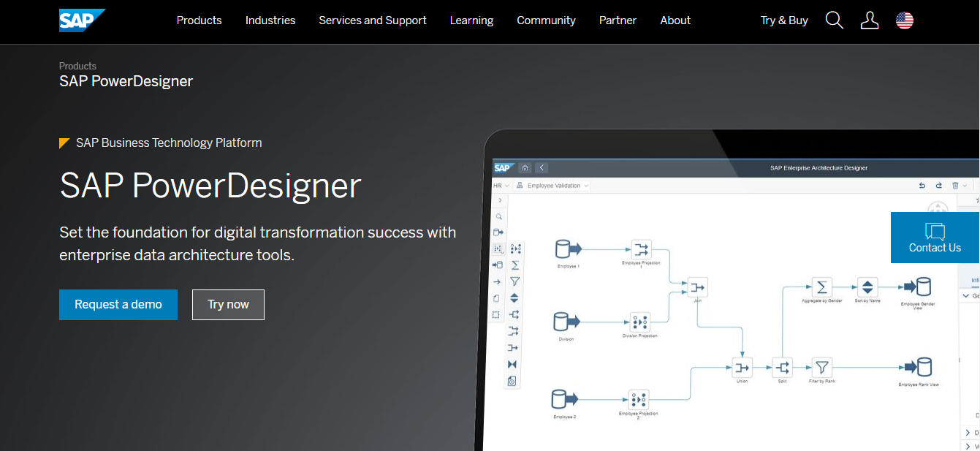
Task: Select the magnifier search tool in palette
Action: pyautogui.click(x=499, y=217)
